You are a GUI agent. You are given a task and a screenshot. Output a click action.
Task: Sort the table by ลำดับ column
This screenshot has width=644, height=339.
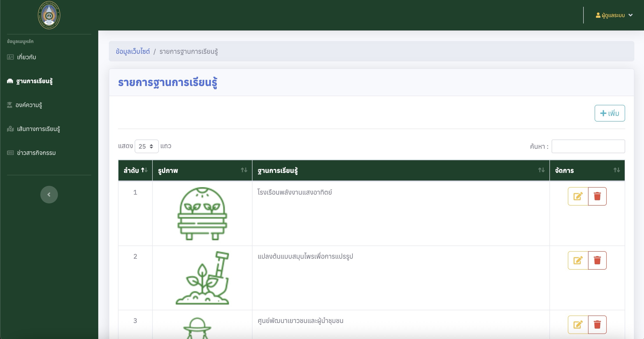135,170
